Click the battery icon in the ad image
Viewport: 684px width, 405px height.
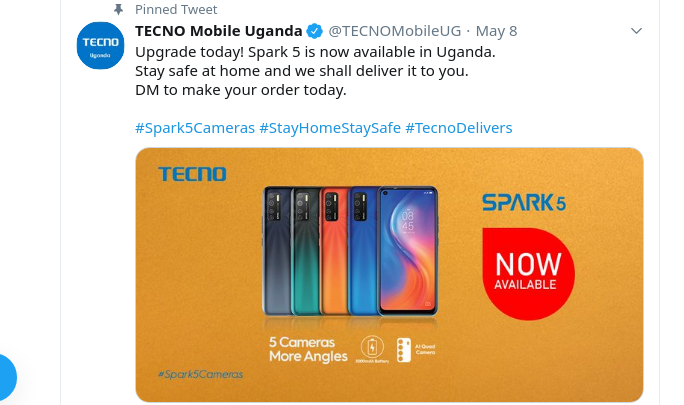(372, 348)
